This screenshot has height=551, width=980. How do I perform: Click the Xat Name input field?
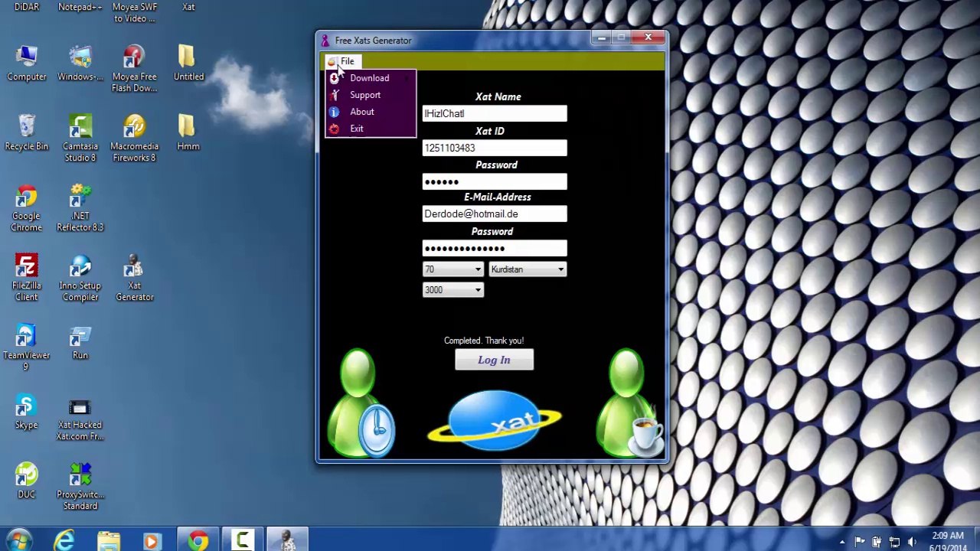click(x=495, y=113)
